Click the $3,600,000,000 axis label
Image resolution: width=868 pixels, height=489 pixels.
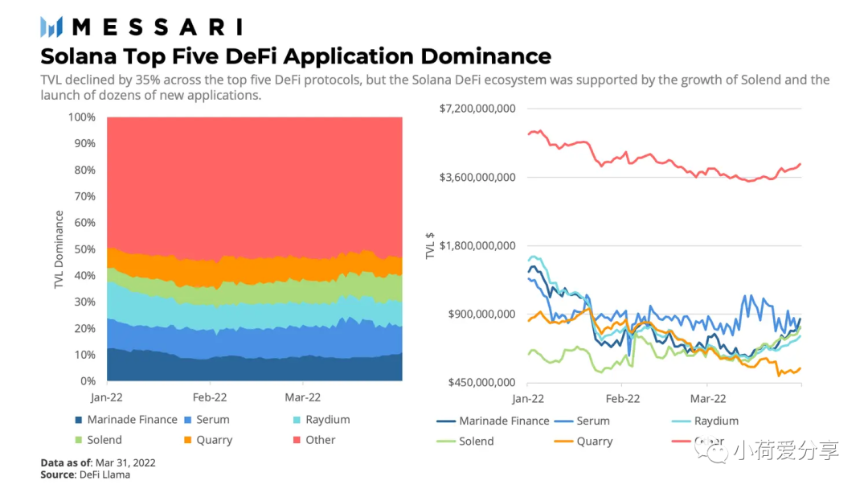(x=477, y=177)
